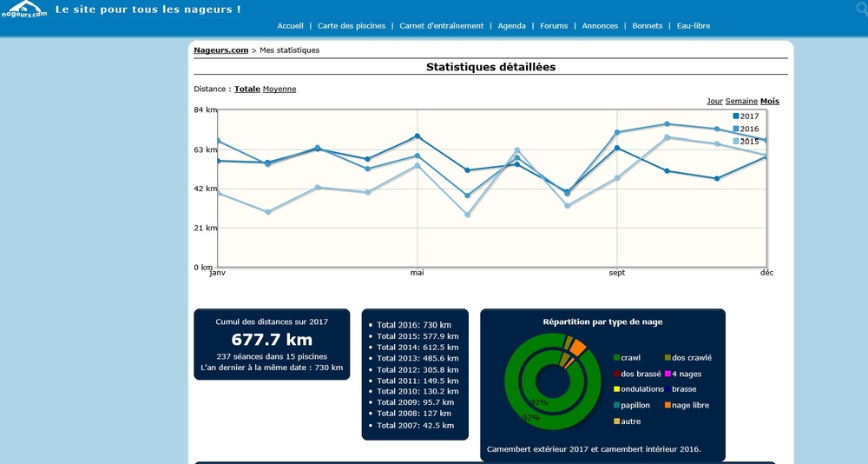This screenshot has height=464, width=868.
Task: Show chart by Semaine
Action: 741,102
